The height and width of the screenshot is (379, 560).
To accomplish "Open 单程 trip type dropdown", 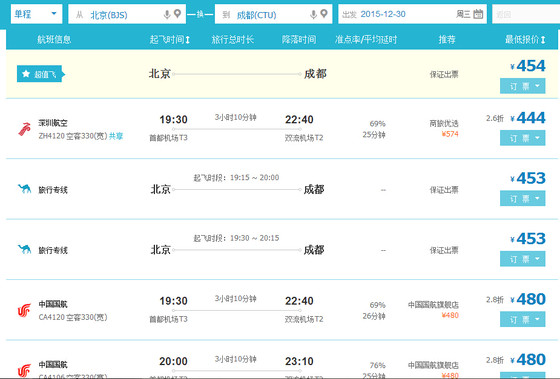I will pos(36,14).
